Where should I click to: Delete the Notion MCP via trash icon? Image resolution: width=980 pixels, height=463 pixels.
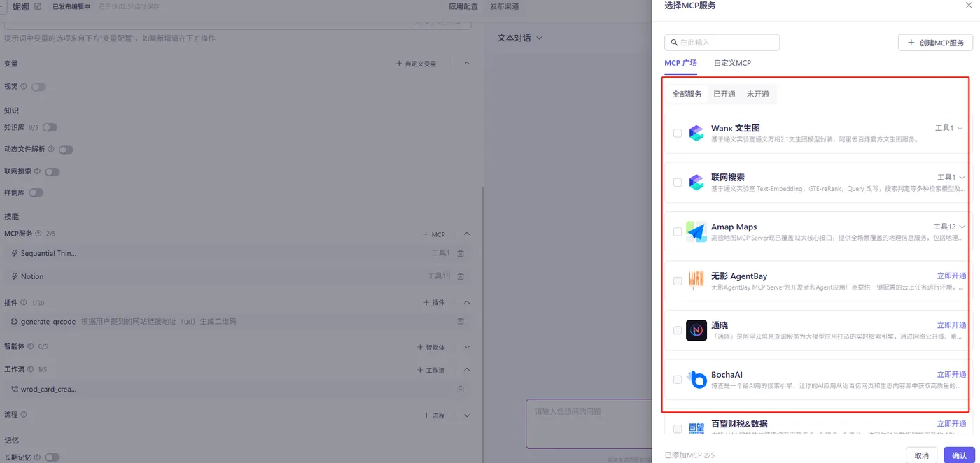point(461,276)
